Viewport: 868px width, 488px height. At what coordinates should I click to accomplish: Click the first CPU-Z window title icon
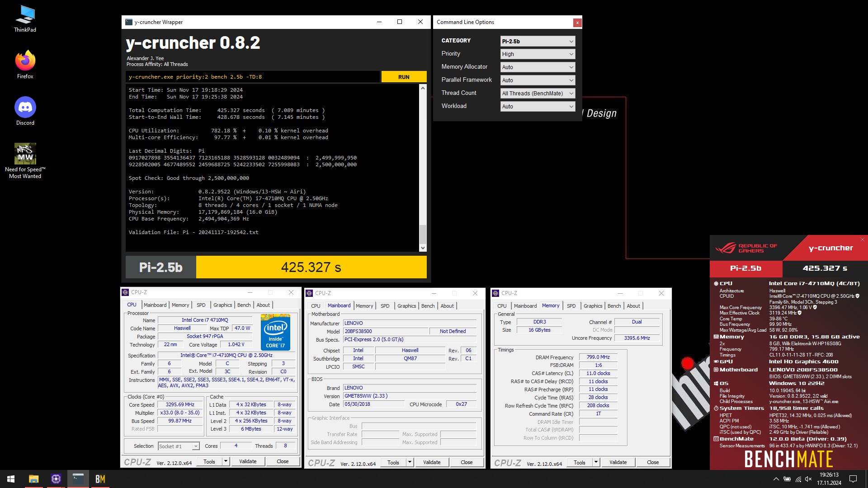pyautogui.click(x=125, y=292)
